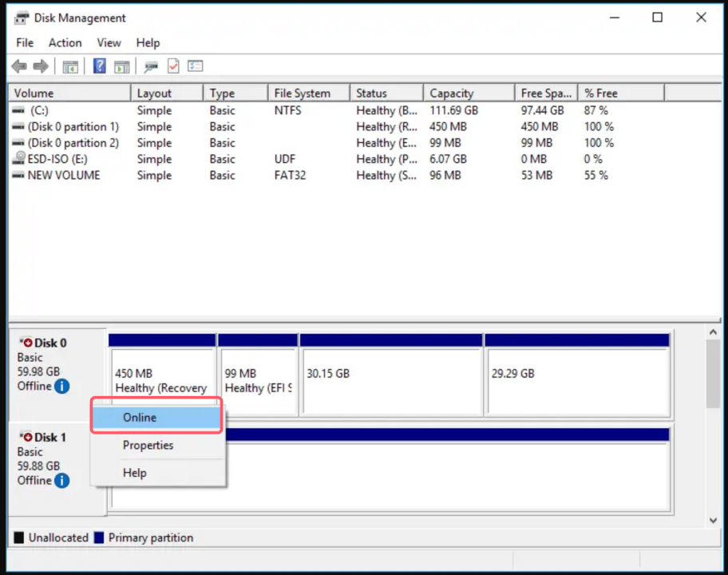The height and width of the screenshot is (575, 728).
Task: Open the Action menu
Action: point(65,42)
